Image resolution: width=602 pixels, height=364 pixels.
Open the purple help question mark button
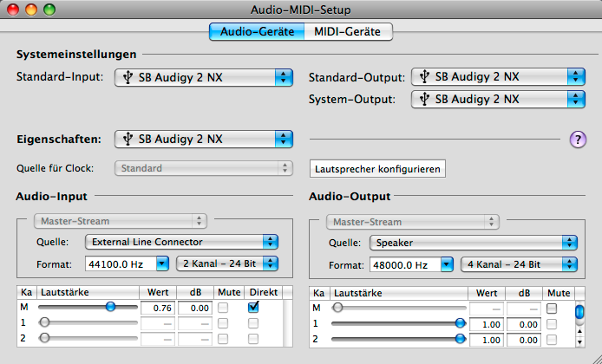pyautogui.click(x=578, y=140)
